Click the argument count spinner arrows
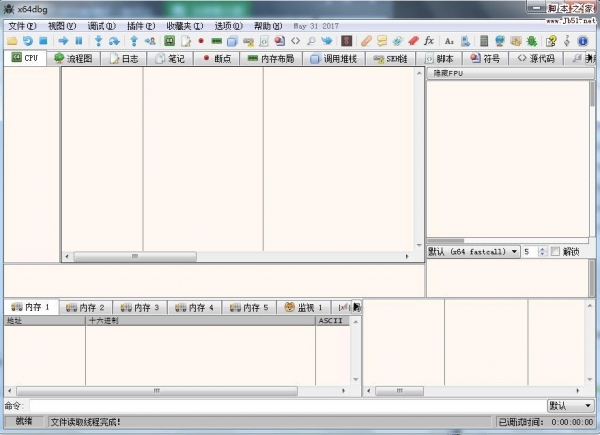The height and width of the screenshot is (435, 600). pos(541,251)
